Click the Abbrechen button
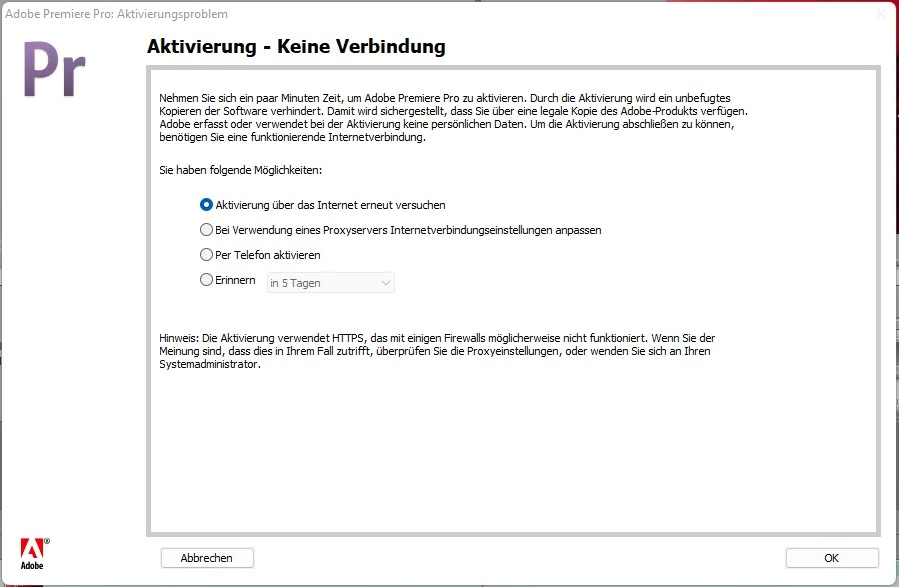Viewport: 899px width, 587px height. (x=207, y=558)
